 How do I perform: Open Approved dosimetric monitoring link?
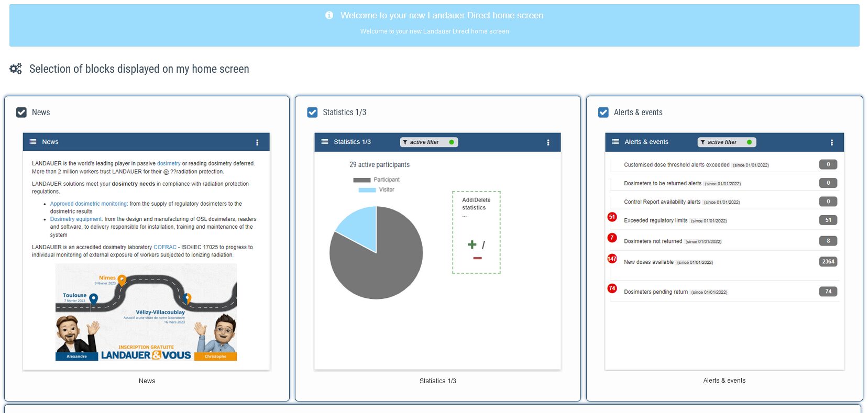[x=89, y=204]
